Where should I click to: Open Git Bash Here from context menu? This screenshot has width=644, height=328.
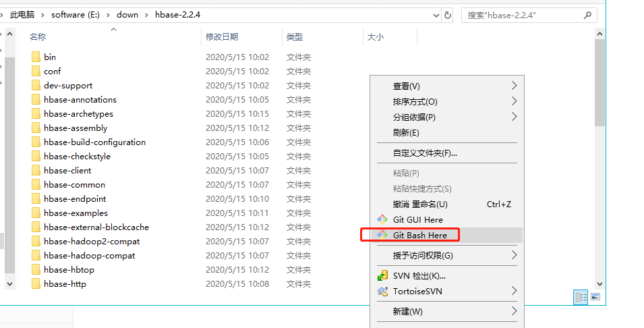coord(447,235)
